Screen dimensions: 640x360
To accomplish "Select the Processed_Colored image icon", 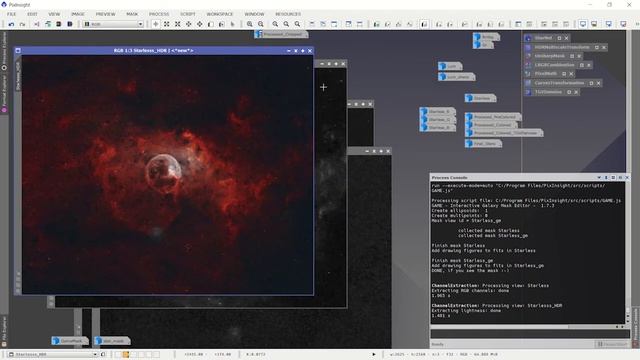I will tap(491, 124).
